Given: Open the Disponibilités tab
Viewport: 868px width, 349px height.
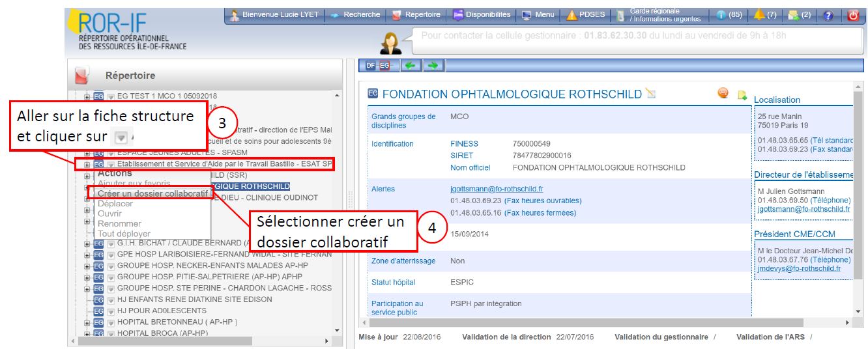Looking at the screenshot, I should coord(482,15).
